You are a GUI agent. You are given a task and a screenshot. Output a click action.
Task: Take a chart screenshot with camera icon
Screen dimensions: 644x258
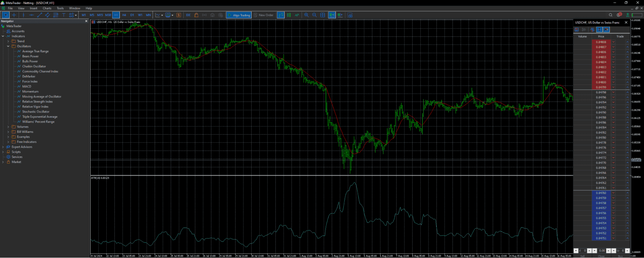[x=350, y=15]
